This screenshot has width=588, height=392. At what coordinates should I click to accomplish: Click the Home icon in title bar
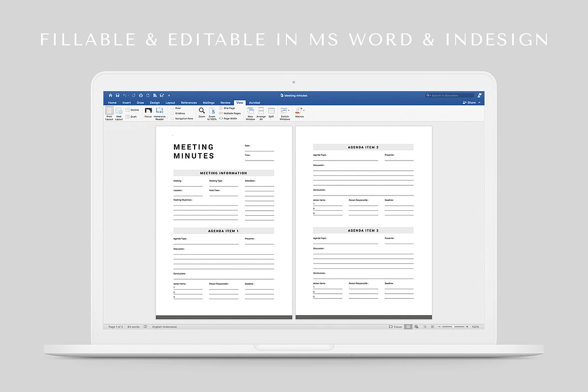click(x=111, y=95)
